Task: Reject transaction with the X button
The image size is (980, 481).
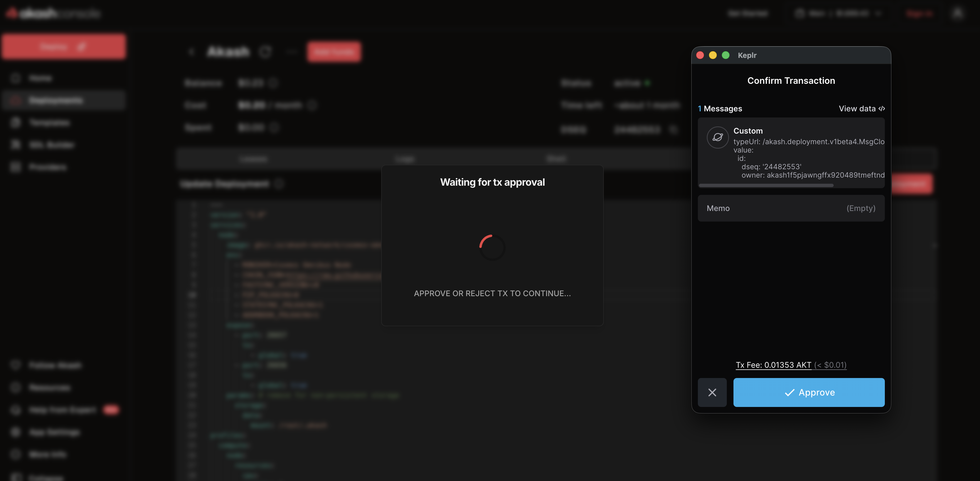Action: (712, 392)
